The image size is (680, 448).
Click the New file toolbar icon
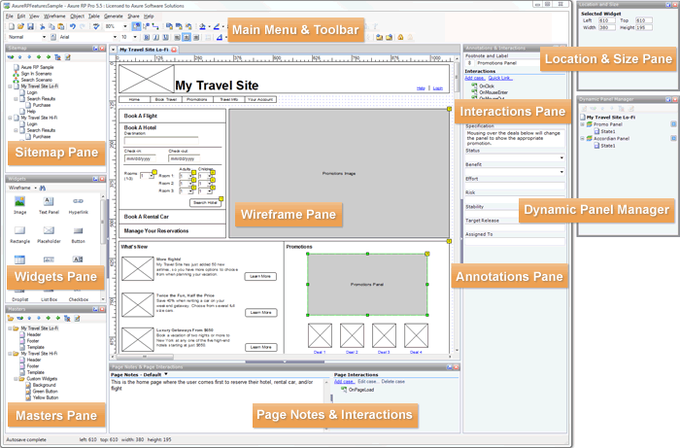[x=12, y=26]
